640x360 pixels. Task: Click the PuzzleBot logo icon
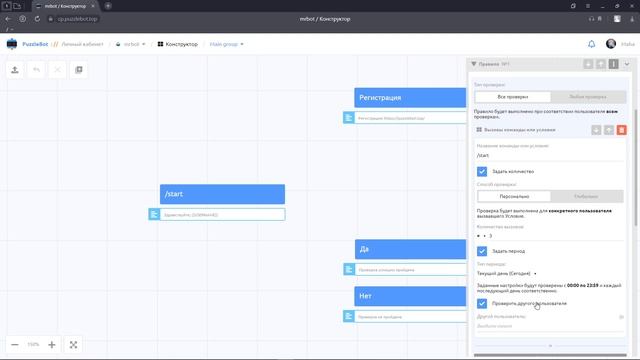(12, 44)
